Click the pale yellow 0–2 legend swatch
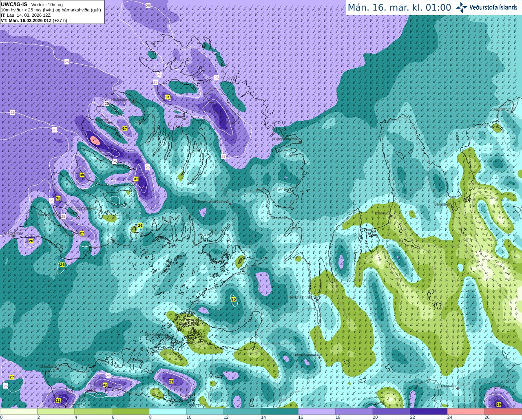This screenshot has width=522, height=420. 19,411
